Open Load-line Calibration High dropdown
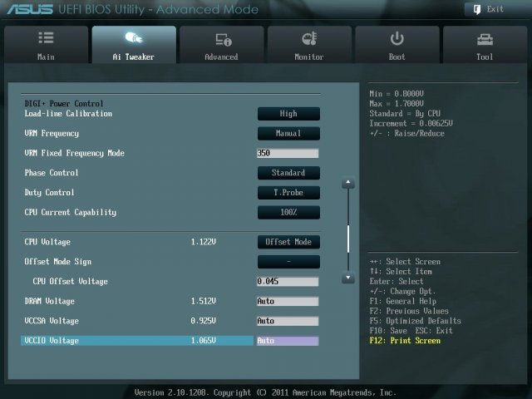 click(x=288, y=114)
